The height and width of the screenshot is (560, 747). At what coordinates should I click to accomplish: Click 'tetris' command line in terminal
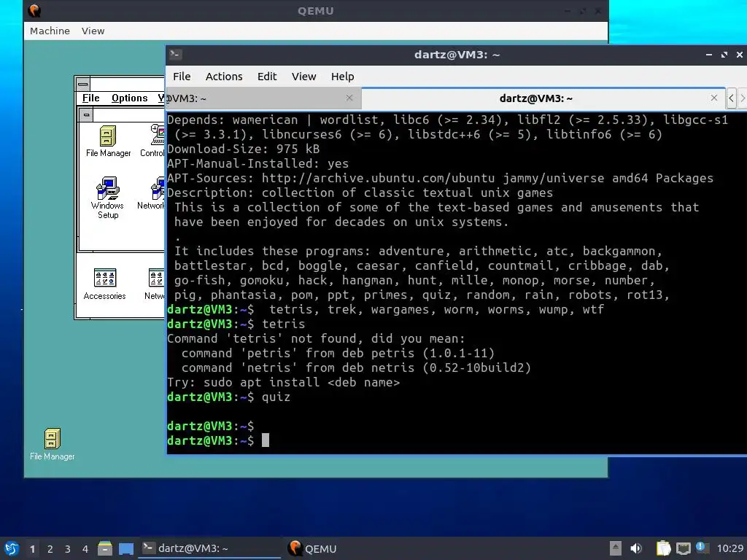coord(236,324)
